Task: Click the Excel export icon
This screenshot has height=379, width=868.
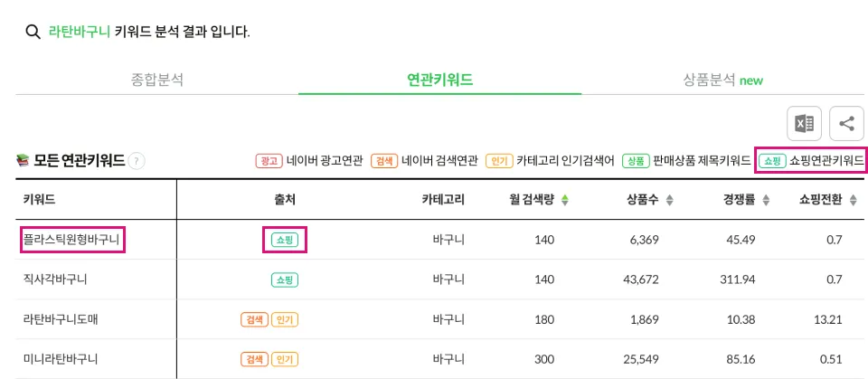Action: coord(805,124)
